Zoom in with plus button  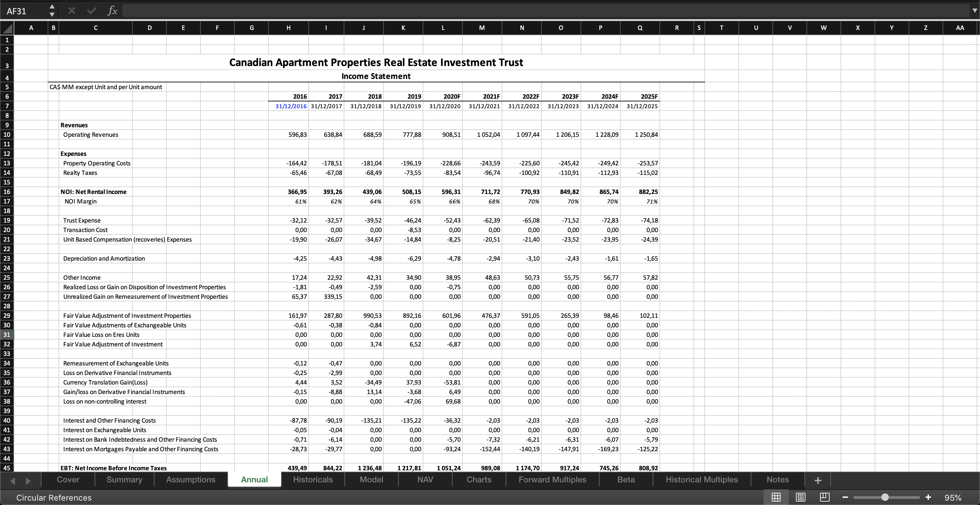[x=928, y=497]
